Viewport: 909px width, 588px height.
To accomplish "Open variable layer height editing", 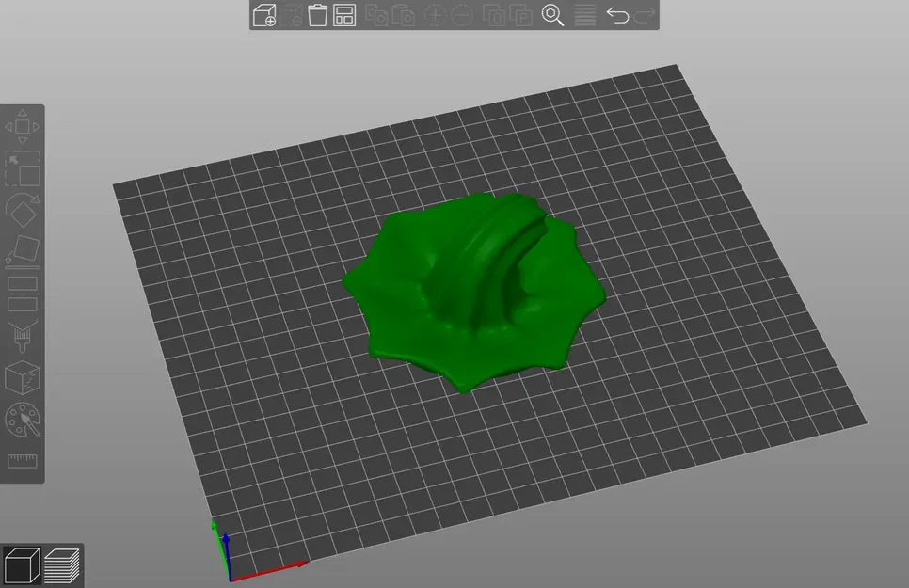I will click(584, 15).
